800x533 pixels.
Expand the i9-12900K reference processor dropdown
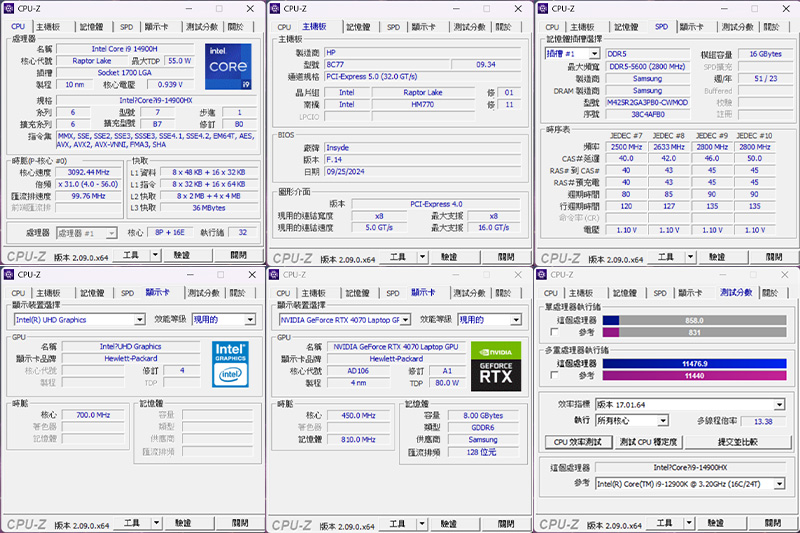779,484
